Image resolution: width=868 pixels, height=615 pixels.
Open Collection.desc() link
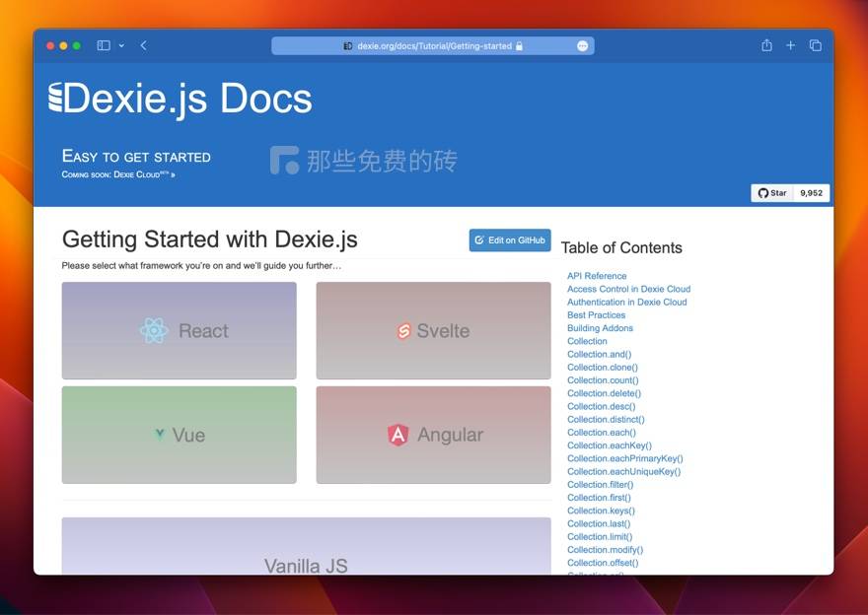coord(601,406)
